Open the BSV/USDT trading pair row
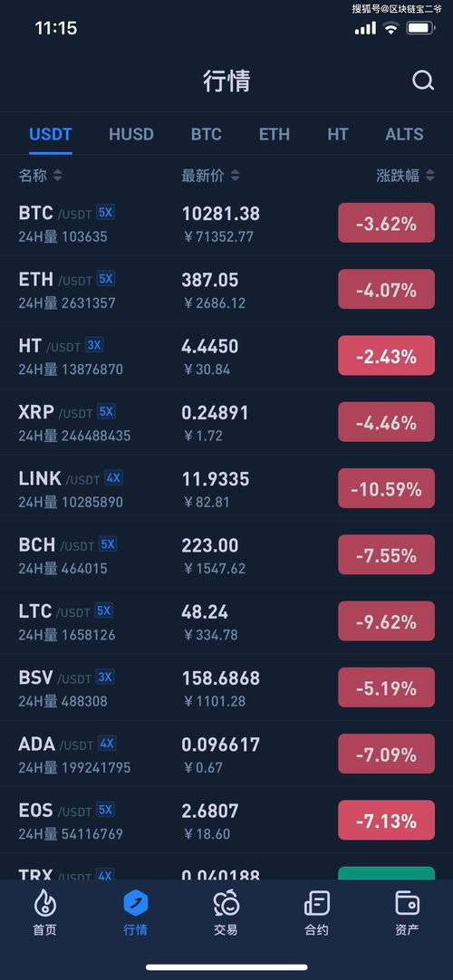 [226, 687]
